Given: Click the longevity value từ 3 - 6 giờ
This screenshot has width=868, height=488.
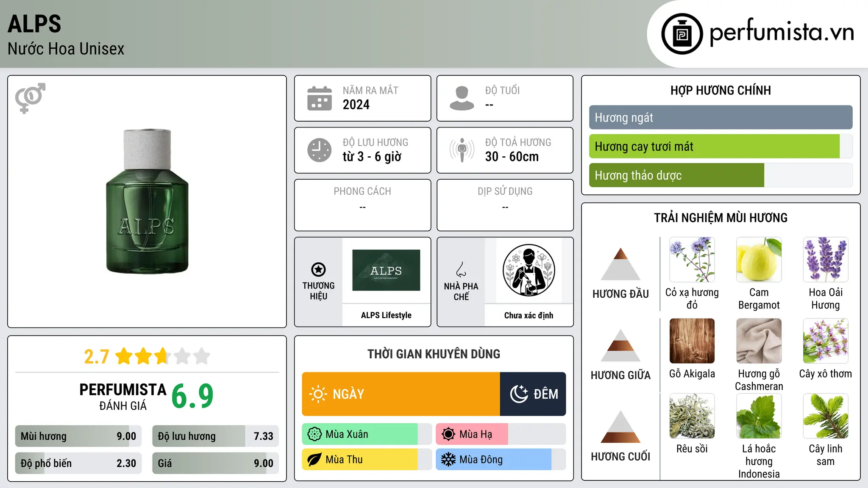Looking at the screenshot, I should [x=372, y=157].
